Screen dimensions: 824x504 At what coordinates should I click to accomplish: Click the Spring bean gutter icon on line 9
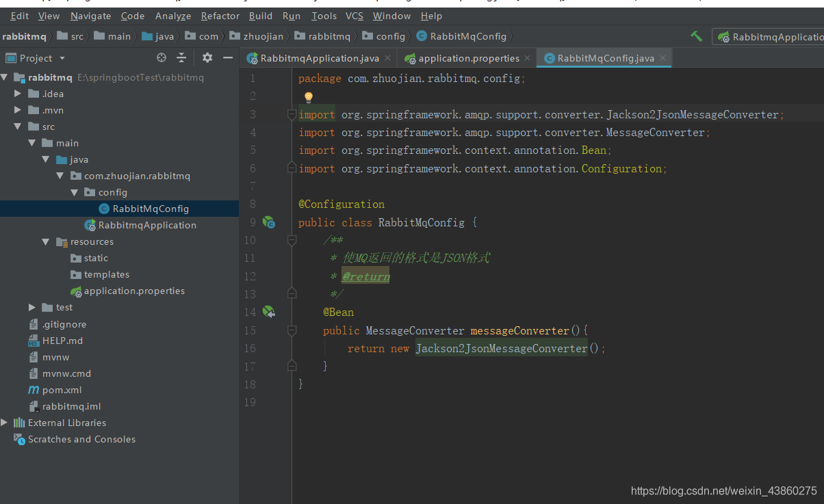click(269, 222)
